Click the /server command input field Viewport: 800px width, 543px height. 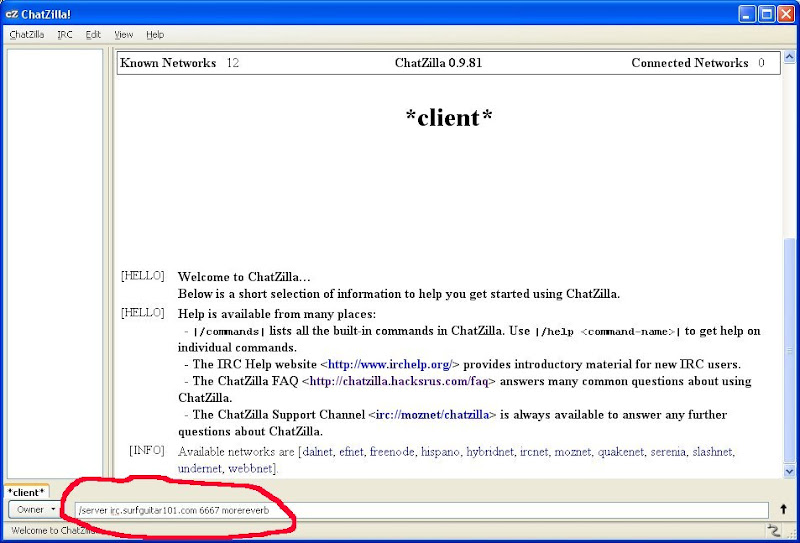420,510
